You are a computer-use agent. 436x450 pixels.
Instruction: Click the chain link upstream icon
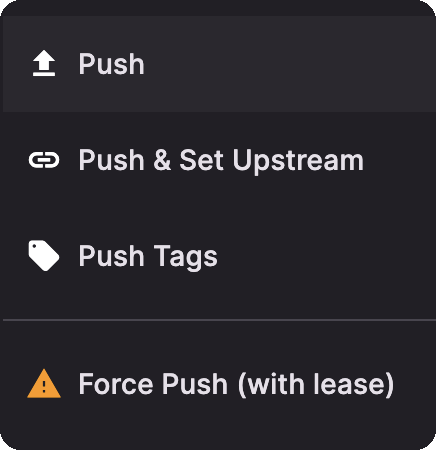point(44,160)
